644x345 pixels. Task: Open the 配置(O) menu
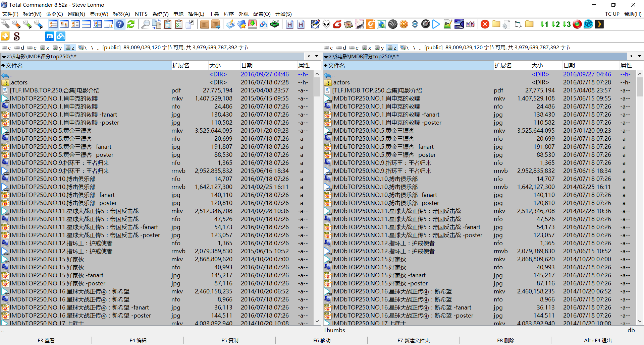coord(262,14)
